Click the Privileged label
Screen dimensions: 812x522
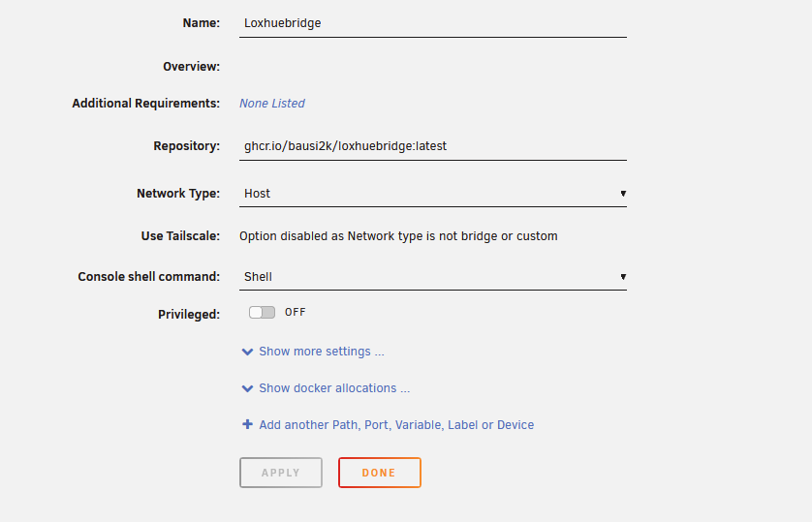tap(189, 315)
